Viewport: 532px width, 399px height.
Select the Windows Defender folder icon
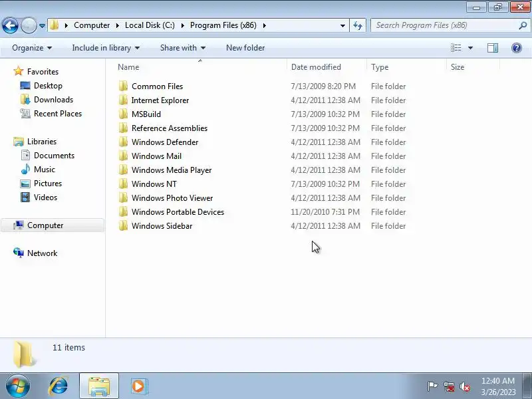point(123,142)
